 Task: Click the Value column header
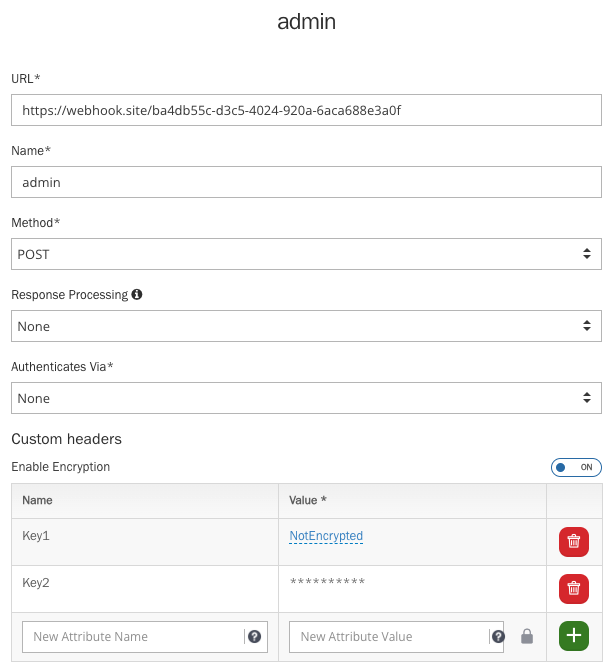coord(309,500)
